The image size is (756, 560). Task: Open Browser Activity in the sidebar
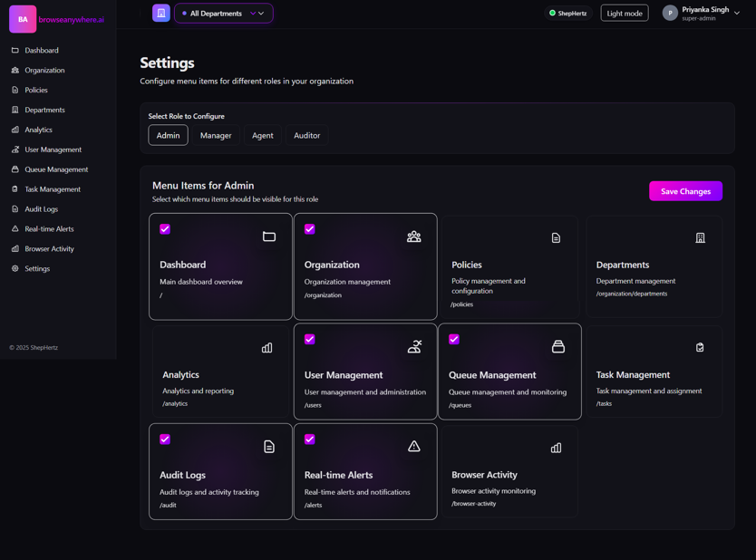click(x=49, y=248)
